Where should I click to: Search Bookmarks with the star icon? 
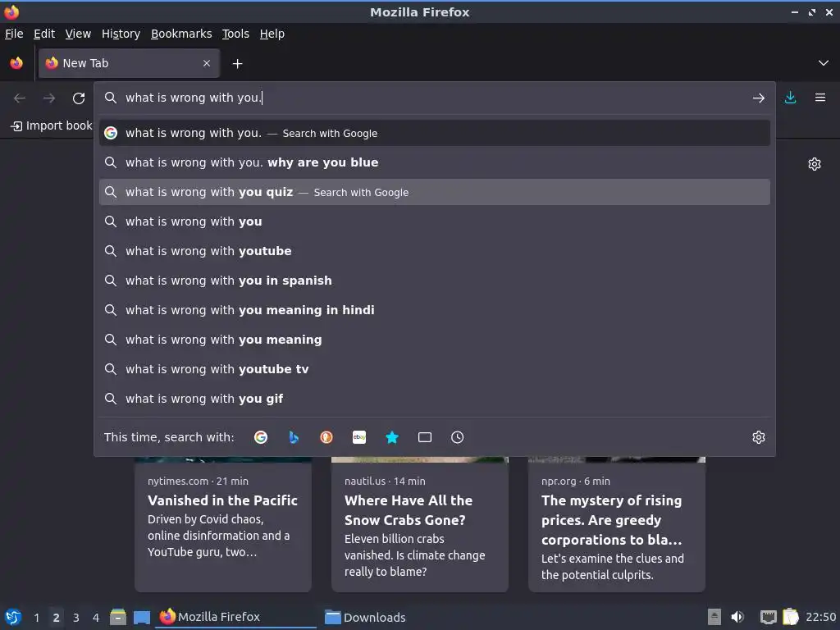tap(392, 437)
